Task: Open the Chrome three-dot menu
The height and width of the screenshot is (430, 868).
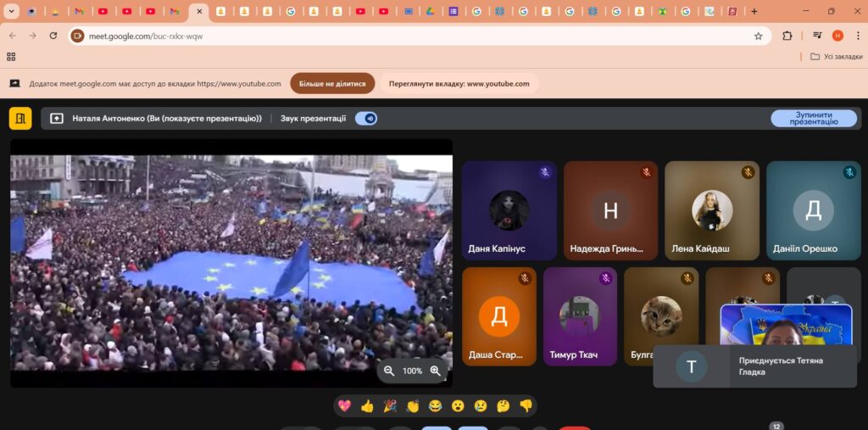Action: click(857, 36)
